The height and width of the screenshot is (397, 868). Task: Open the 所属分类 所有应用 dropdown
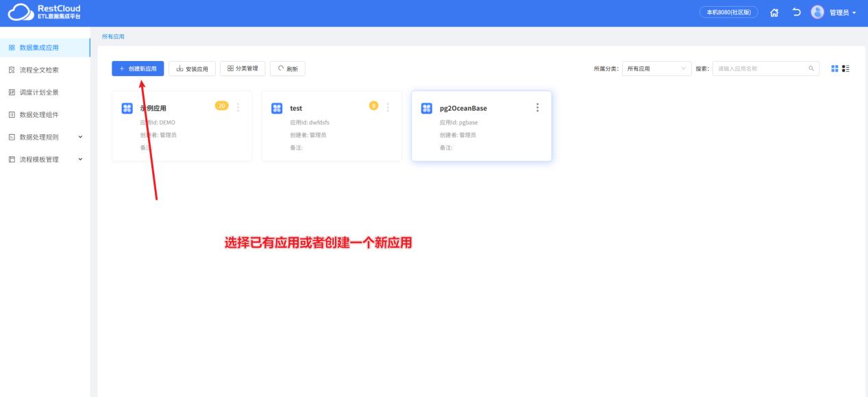pyautogui.click(x=657, y=68)
